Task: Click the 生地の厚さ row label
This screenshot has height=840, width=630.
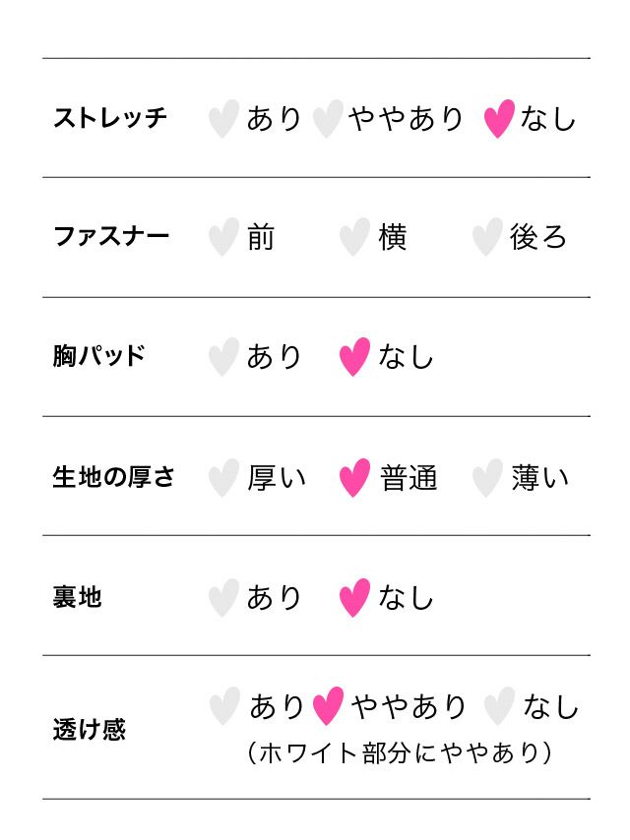Action: (x=114, y=478)
